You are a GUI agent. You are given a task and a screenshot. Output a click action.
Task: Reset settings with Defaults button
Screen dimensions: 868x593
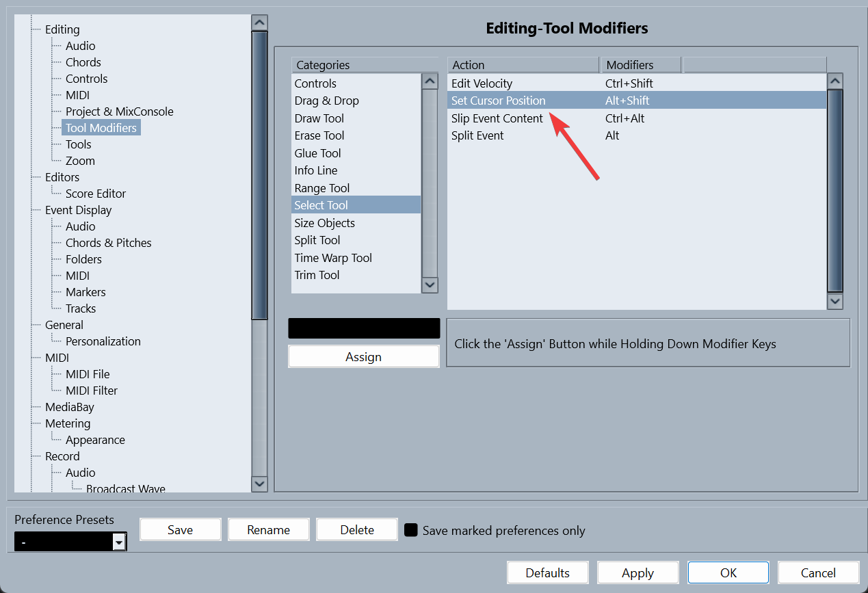[547, 573]
